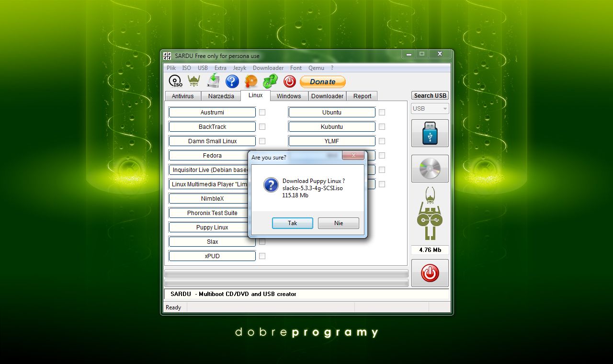Open the Plik menu
Viewport: 613px width, 364px height.
tap(171, 68)
